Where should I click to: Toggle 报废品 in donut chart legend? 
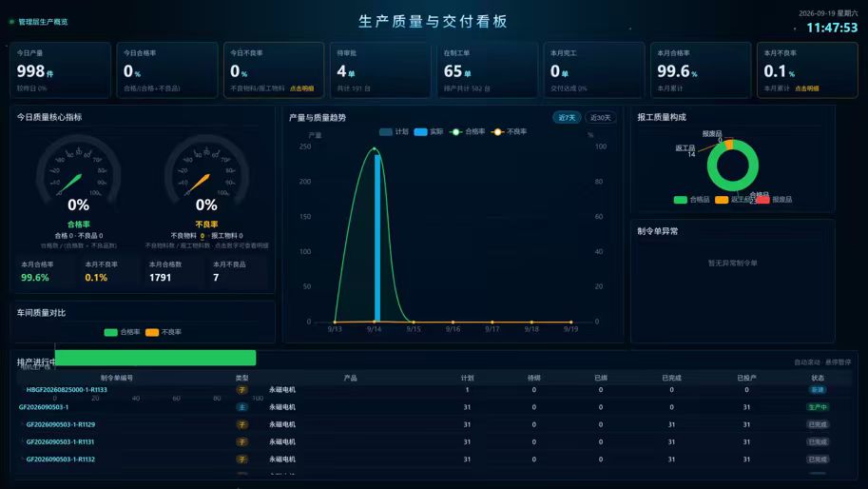point(775,200)
